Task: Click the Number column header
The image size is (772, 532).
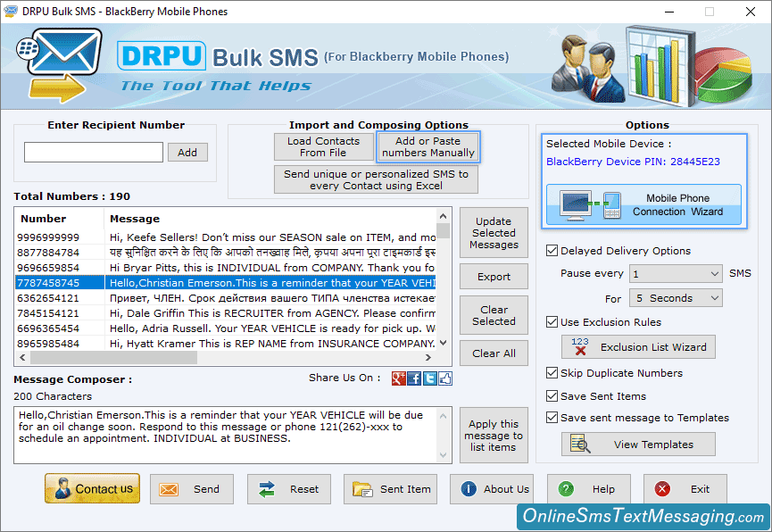Action: (59, 218)
